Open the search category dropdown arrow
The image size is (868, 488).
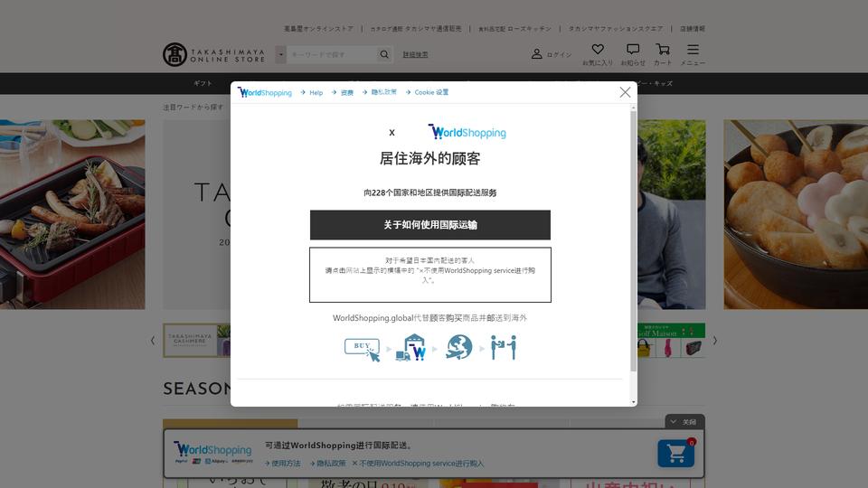280,54
